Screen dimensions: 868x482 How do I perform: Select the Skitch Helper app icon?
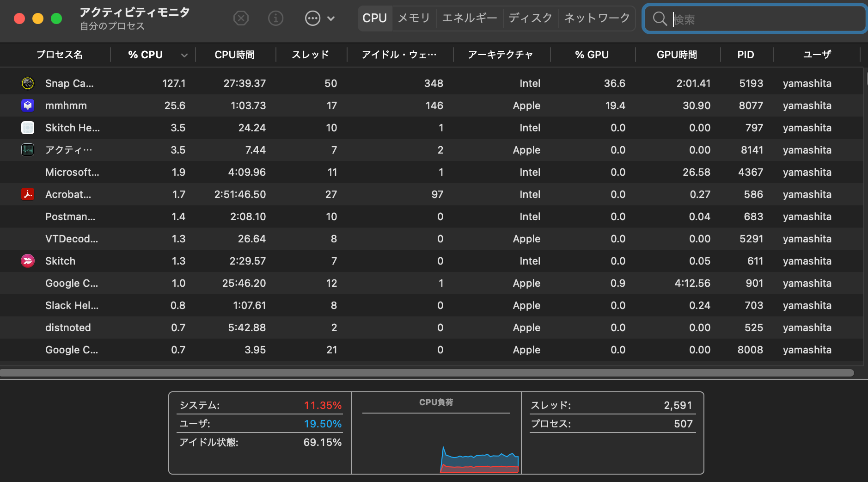click(x=28, y=128)
